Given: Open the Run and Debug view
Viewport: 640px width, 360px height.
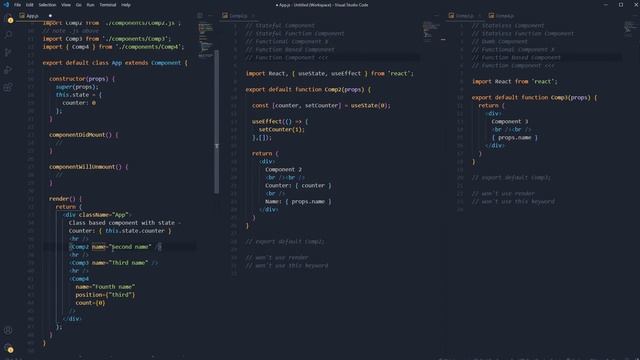Looking at the screenshot, I should [x=8, y=70].
